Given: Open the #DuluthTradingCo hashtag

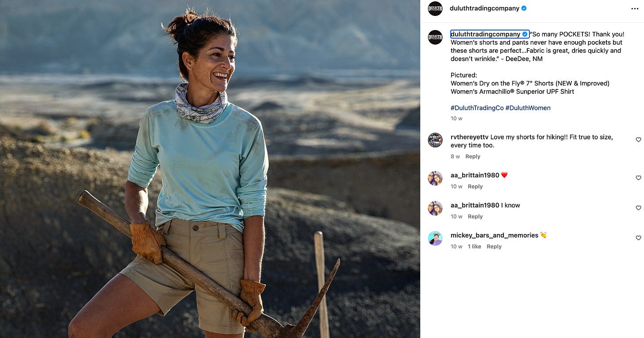Looking at the screenshot, I should (x=477, y=108).
